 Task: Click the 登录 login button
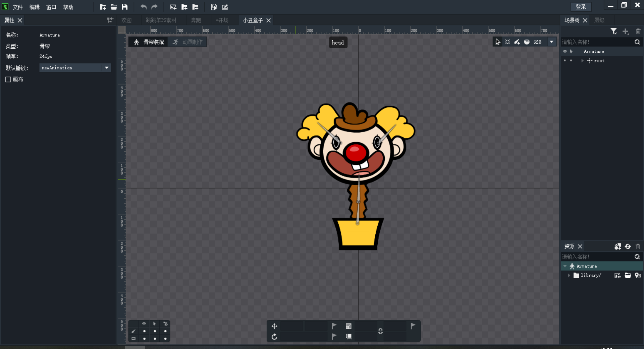(x=581, y=7)
